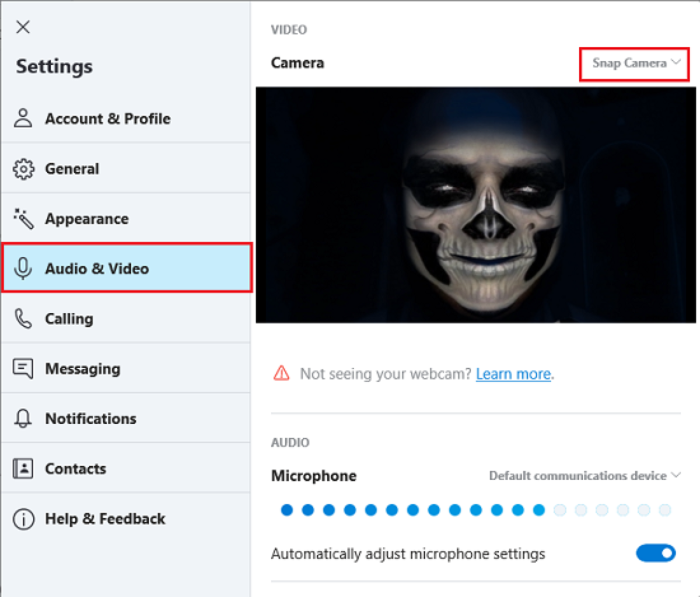Click the Calling phone icon
700x597 pixels.
(23, 319)
